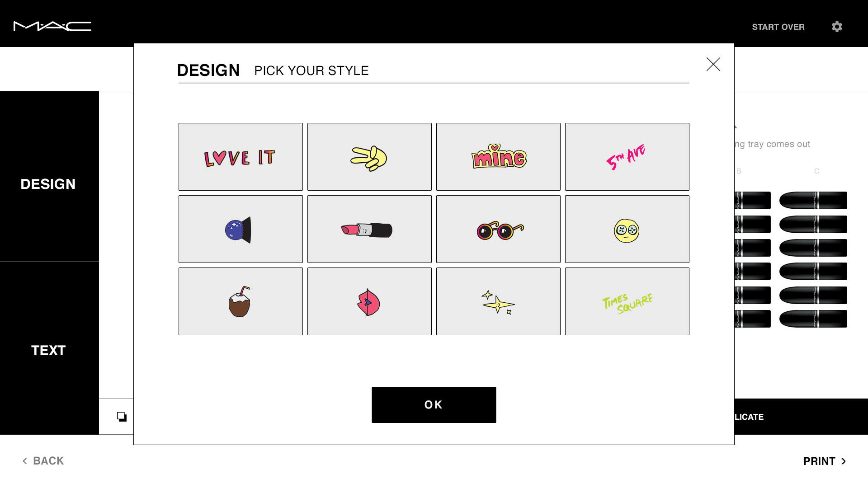Pick the 'mine' heart sticker design
Viewport: 868px width, 488px height.
(x=498, y=157)
